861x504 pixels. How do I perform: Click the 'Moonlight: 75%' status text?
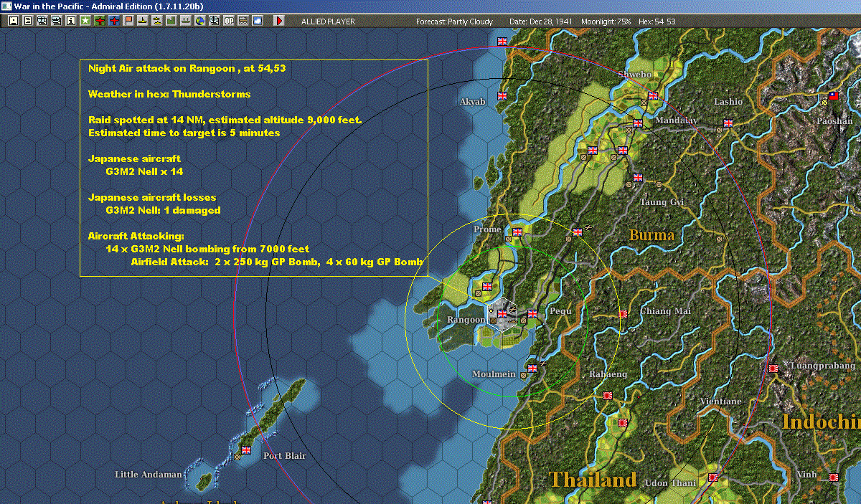coord(606,22)
